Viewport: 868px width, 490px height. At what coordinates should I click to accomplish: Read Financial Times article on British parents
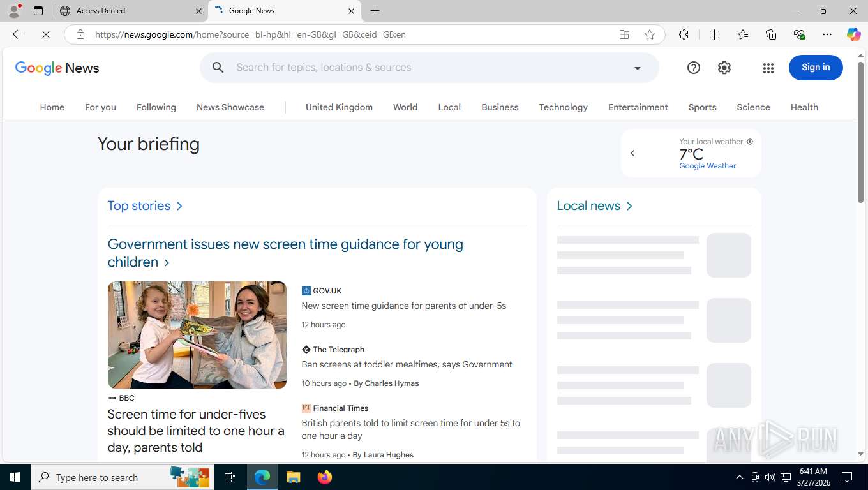pos(410,429)
